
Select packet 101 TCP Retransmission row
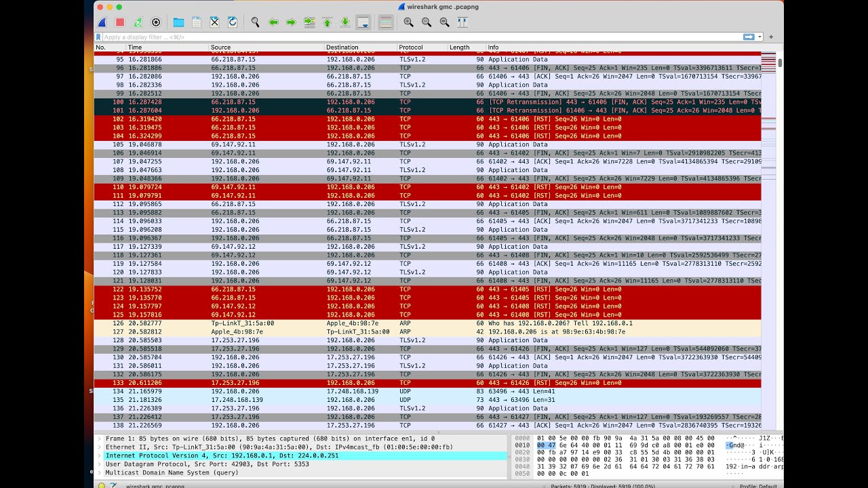click(427, 110)
